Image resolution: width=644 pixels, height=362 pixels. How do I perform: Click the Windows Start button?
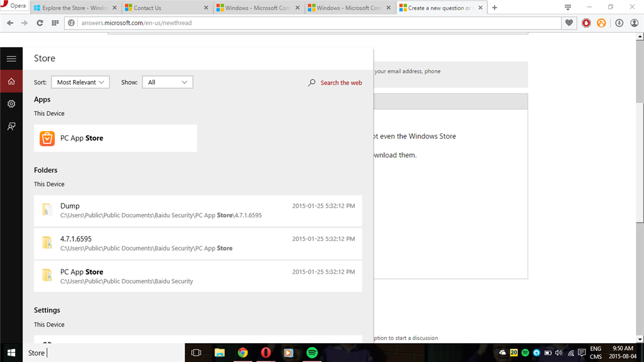point(11,353)
